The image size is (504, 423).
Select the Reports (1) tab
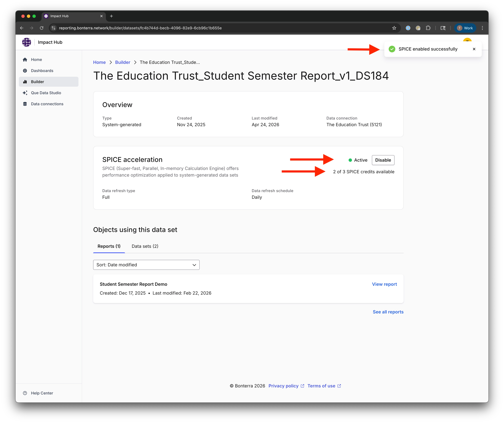(x=109, y=246)
